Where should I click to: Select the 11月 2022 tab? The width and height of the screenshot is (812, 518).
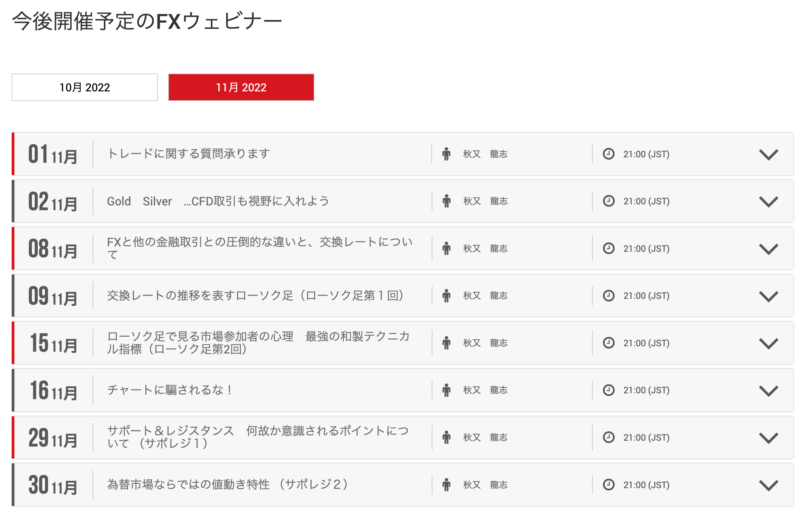(x=241, y=87)
